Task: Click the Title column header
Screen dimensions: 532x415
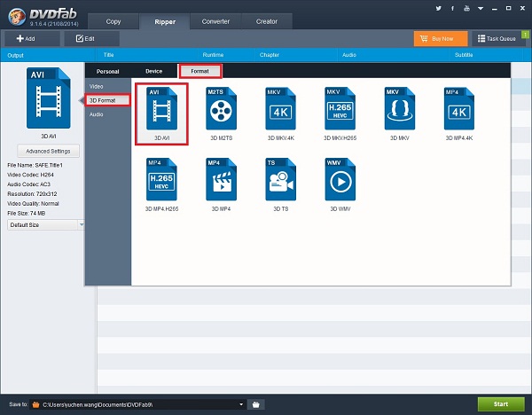Action: pyautogui.click(x=108, y=55)
